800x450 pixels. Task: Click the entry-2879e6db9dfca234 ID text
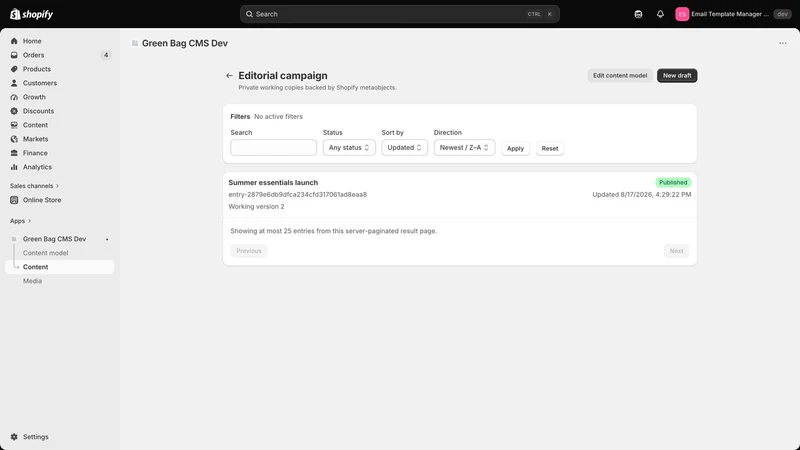coord(297,194)
